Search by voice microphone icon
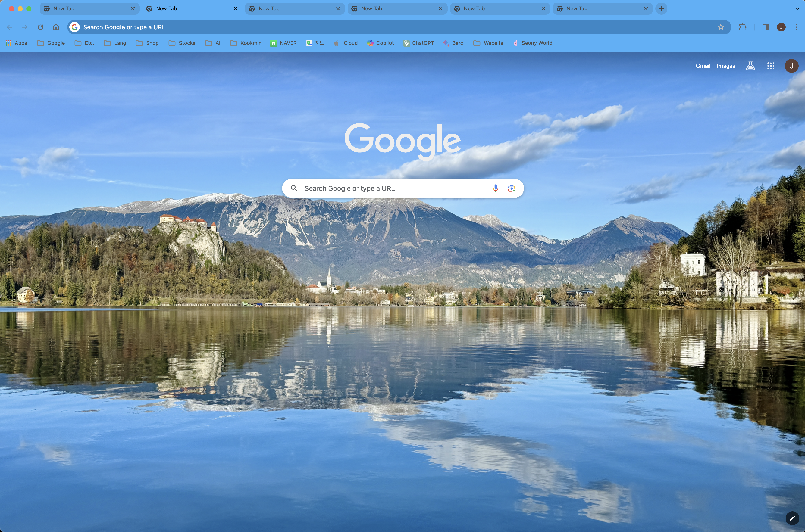This screenshot has height=532, width=805. [495, 188]
